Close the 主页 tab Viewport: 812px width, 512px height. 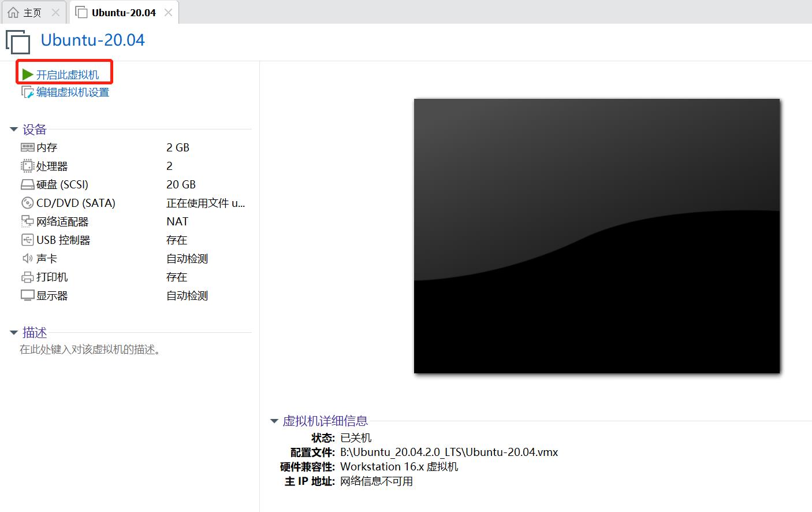(55, 12)
